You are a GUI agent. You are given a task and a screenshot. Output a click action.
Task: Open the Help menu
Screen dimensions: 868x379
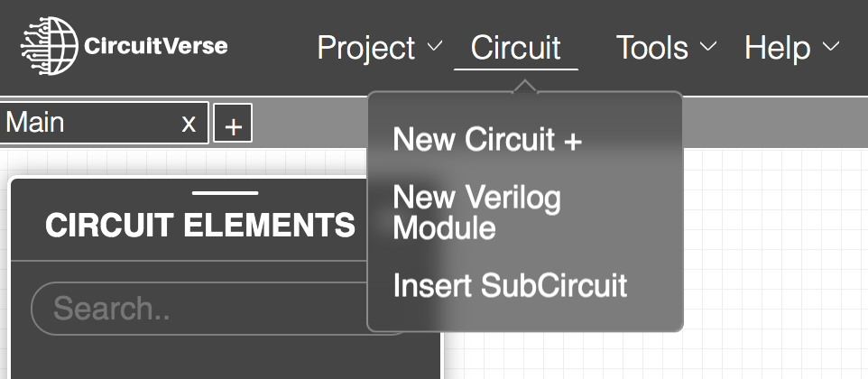pos(777,48)
